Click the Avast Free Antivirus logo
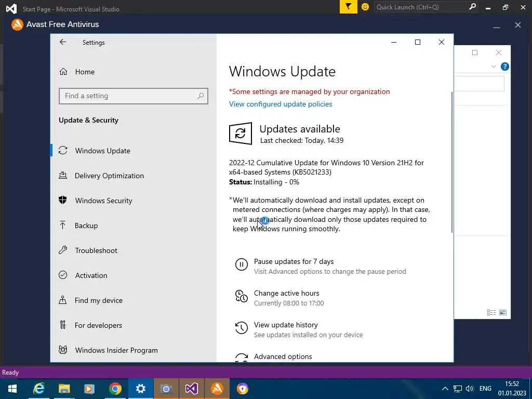Image resolution: width=532 pixels, height=399 pixels. pos(17,24)
